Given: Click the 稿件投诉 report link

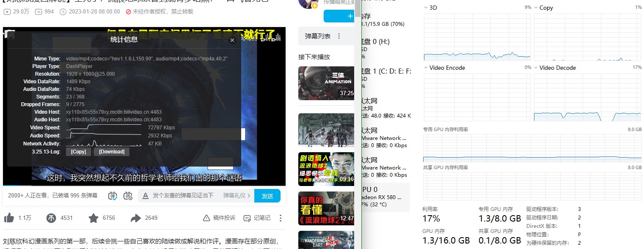Looking at the screenshot, I should pos(219,218).
